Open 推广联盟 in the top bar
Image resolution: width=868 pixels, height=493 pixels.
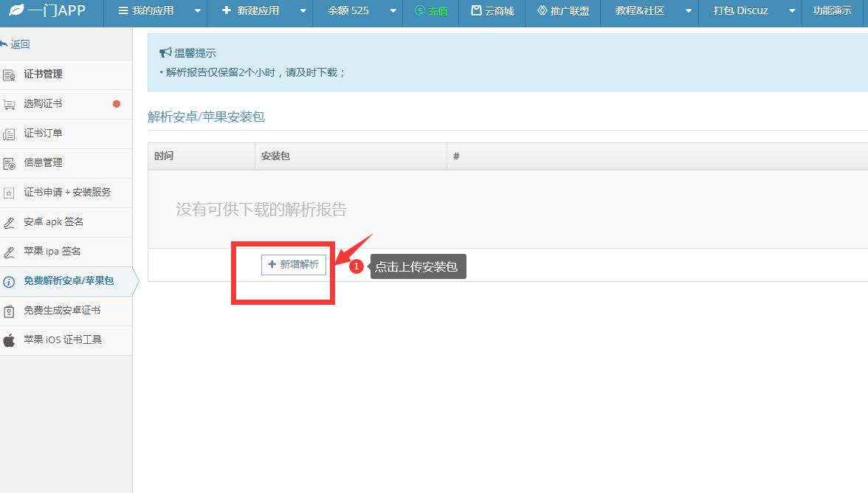(x=563, y=11)
